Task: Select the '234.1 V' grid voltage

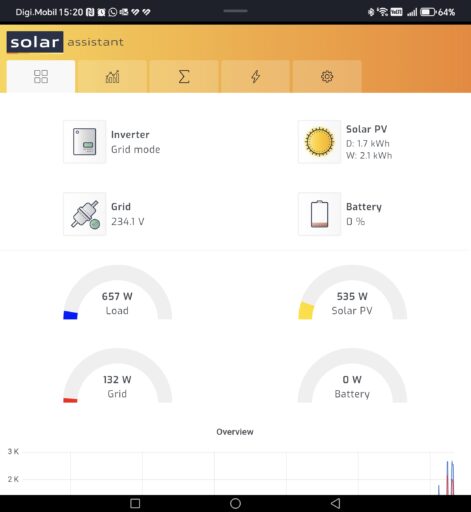Action: [128, 222]
